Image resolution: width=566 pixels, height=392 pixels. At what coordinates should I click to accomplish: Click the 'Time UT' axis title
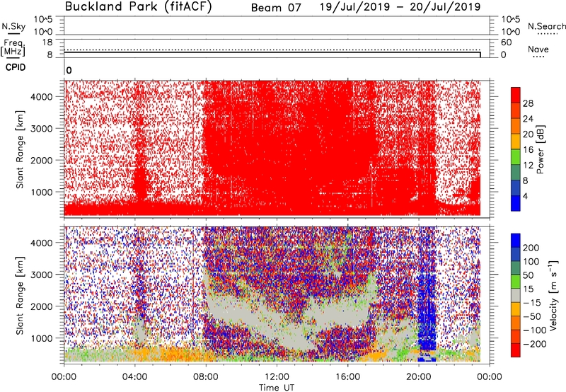coord(277,388)
